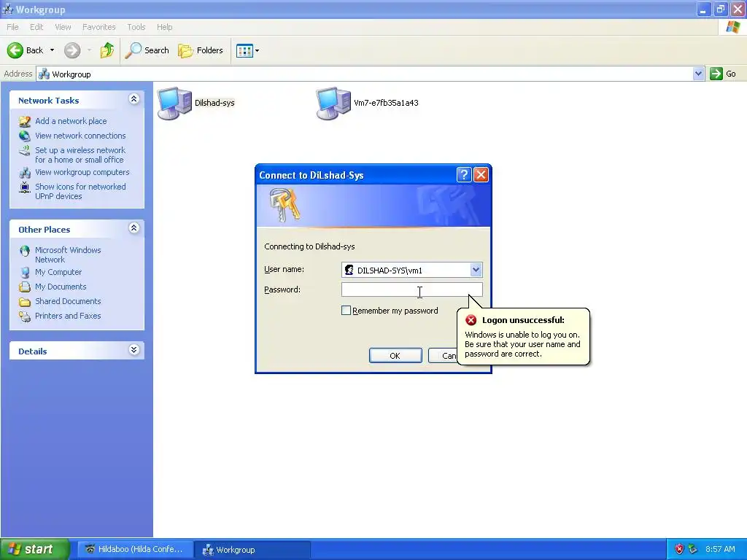Switch to the Hildaboo taskbar window
The image size is (747, 560).
pos(135,550)
